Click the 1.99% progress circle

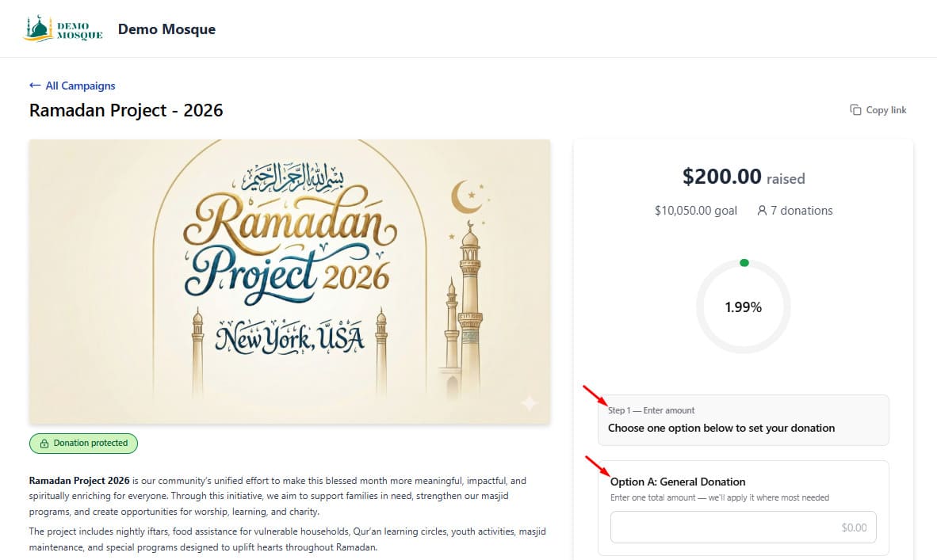pyautogui.click(x=744, y=307)
